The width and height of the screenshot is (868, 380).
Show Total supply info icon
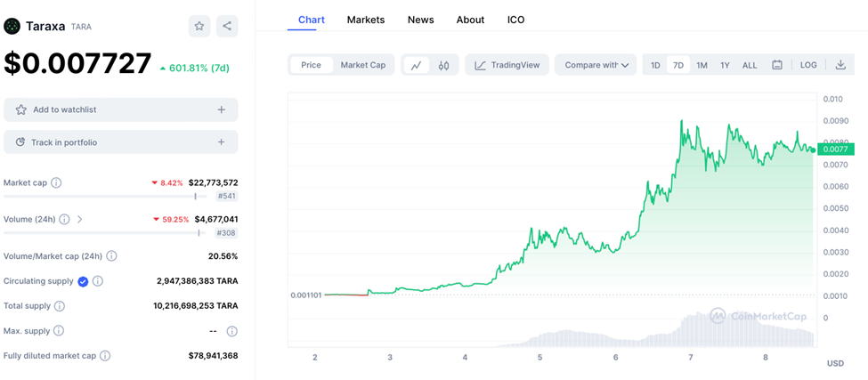coord(60,306)
